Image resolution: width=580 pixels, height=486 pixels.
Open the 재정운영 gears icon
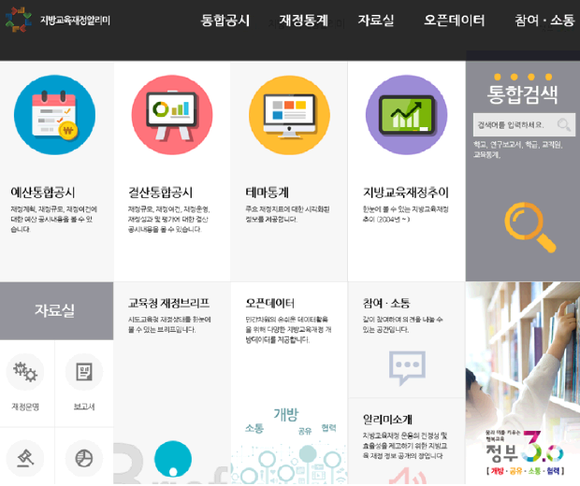[x=25, y=372]
